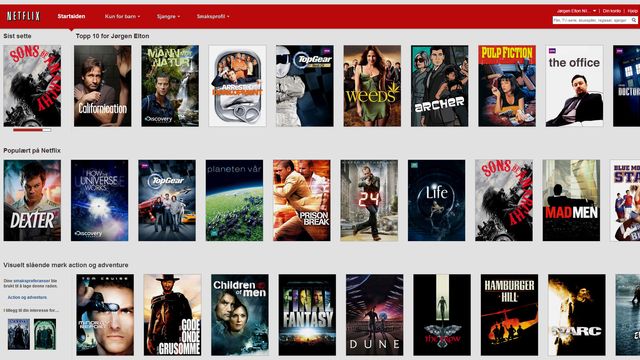Expand the Sjangre dropdown menu
Image resolution: width=640 pixels, height=360 pixels.
pos(168,16)
